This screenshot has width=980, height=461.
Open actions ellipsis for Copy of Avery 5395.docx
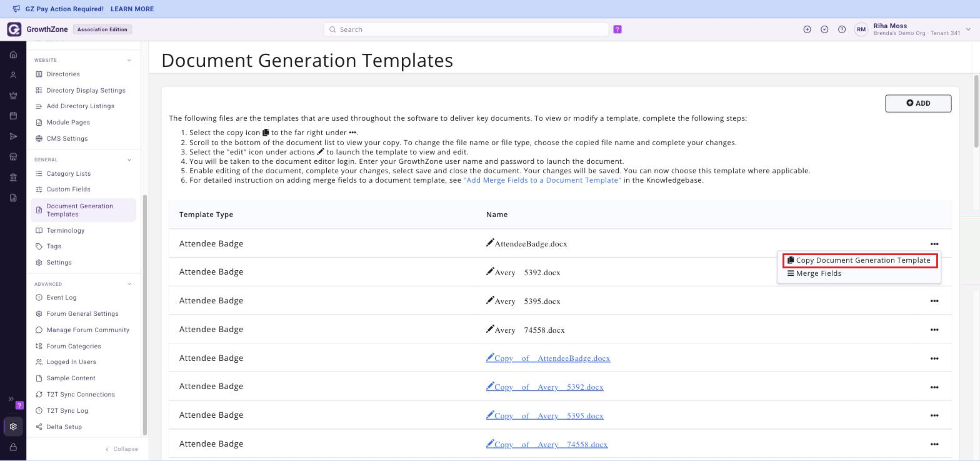coord(934,415)
